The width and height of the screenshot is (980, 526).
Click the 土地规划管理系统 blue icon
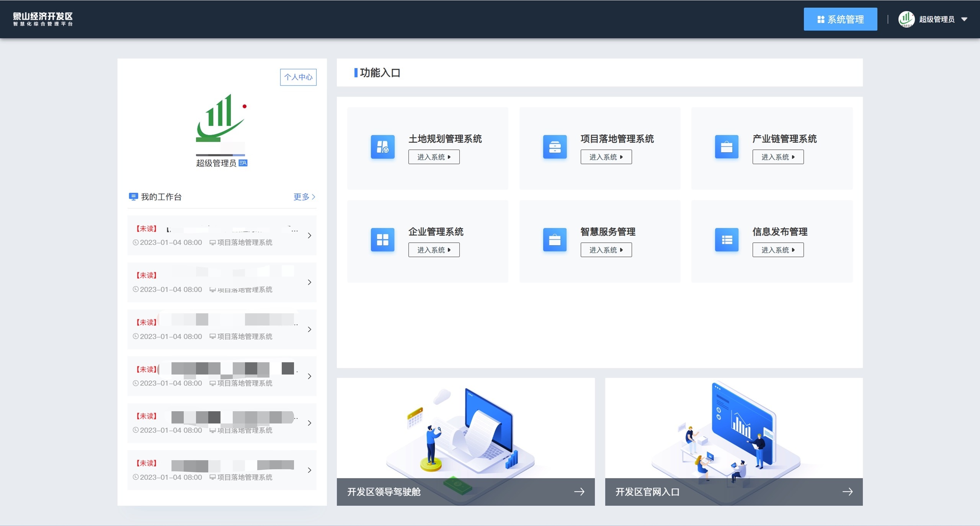[x=382, y=147]
